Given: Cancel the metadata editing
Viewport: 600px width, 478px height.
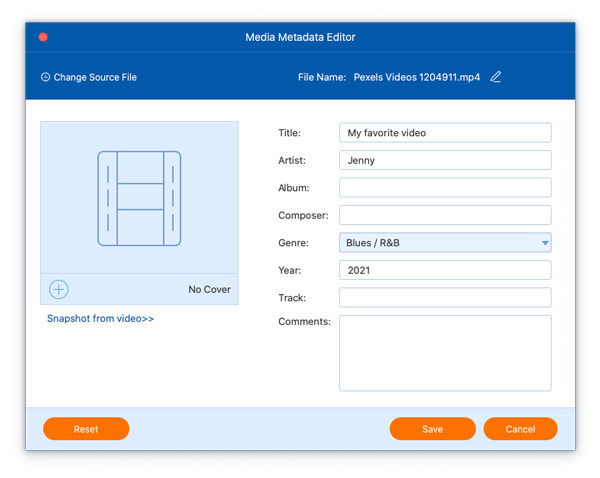Looking at the screenshot, I should [520, 429].
